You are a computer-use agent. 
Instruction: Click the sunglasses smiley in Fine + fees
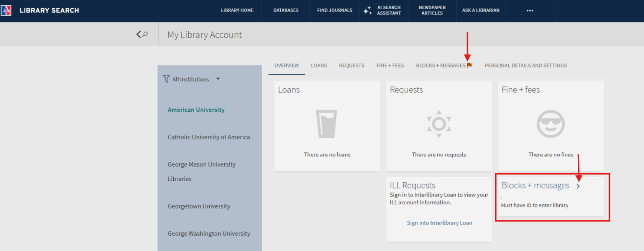tap(550, 124)
